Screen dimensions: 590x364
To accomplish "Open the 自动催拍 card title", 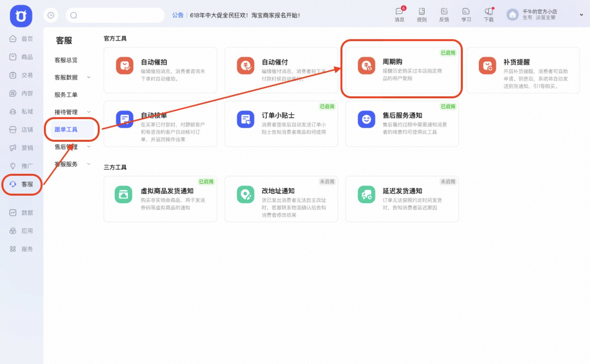I will pyautogui.click(x=154, y=62).
